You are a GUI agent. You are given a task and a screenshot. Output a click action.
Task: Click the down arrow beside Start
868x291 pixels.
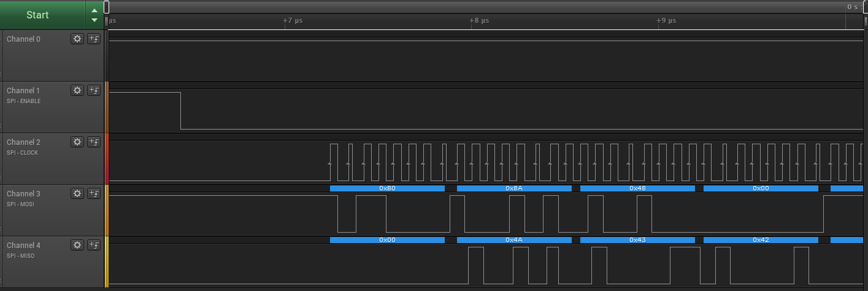94,20
